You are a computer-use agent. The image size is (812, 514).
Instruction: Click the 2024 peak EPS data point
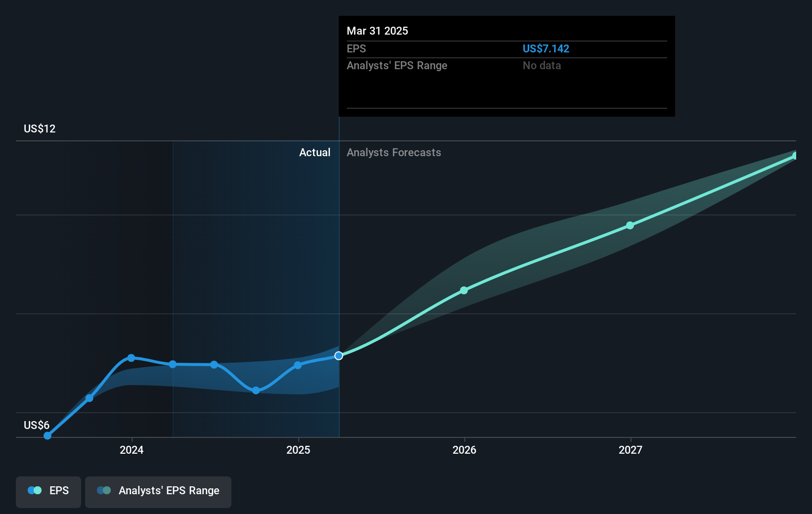[131, 358]
